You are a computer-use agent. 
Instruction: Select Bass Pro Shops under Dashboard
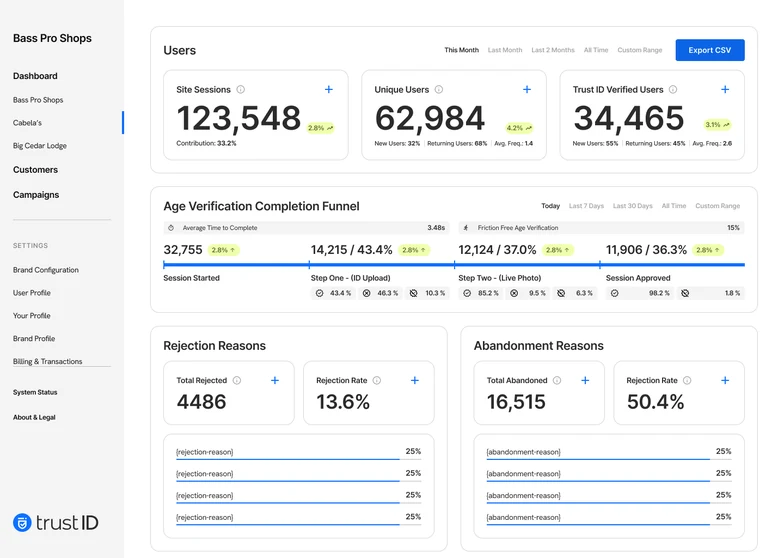pos(38,100)
